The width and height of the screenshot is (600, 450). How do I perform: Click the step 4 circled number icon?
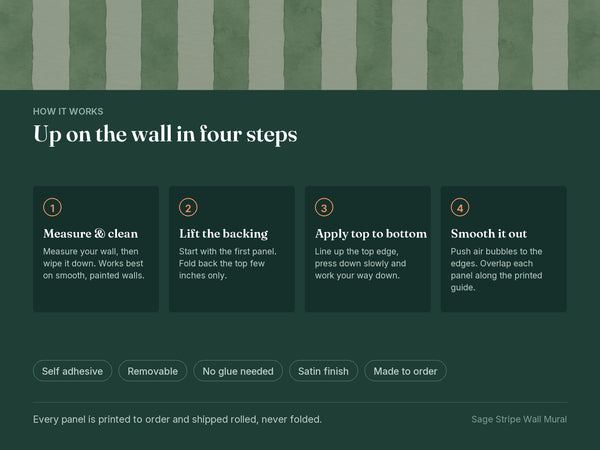point(460,207)
